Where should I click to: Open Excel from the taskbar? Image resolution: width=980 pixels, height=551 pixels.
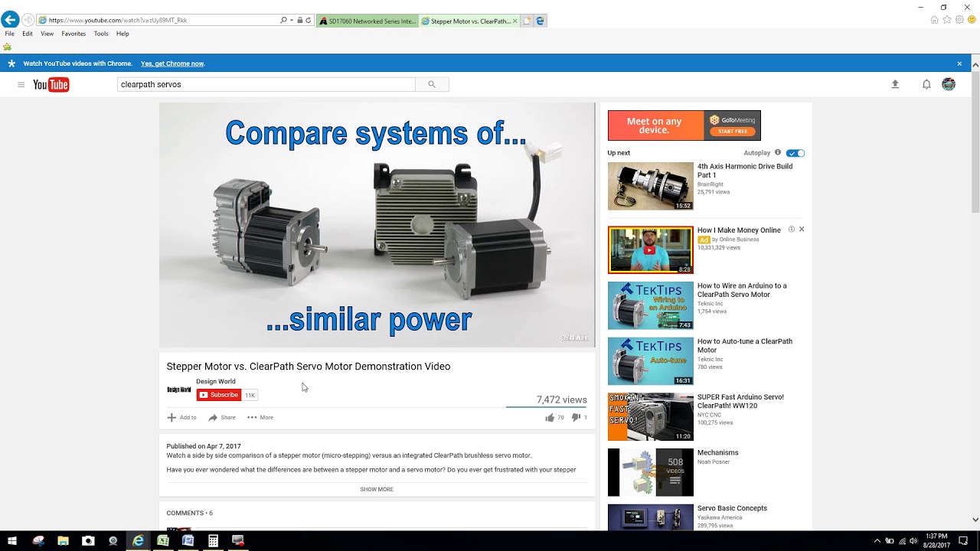[163, 541]
